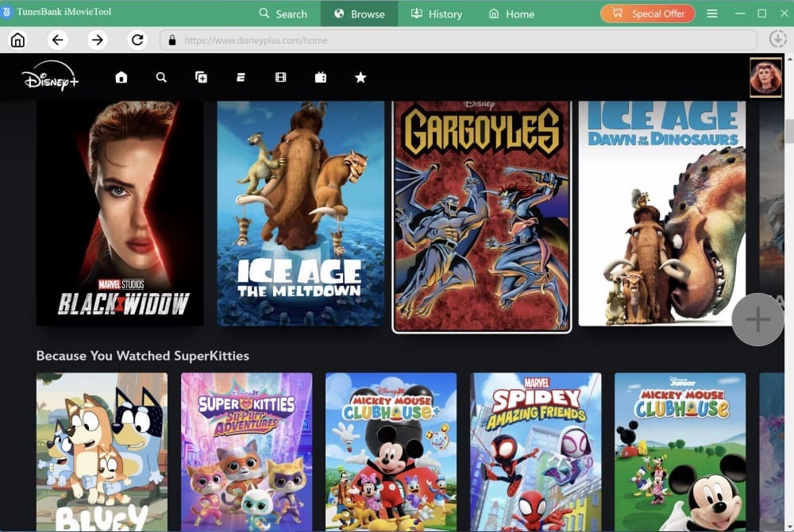Click the Disney+ logo
The width and height of the screenshot is (794, 532).
[50, 76]
